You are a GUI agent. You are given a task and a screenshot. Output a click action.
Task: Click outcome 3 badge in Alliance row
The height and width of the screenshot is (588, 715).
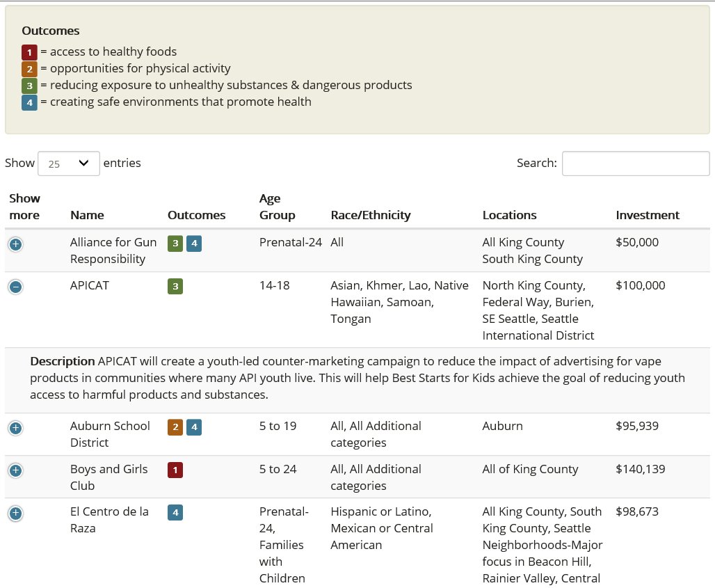[175, 244]
